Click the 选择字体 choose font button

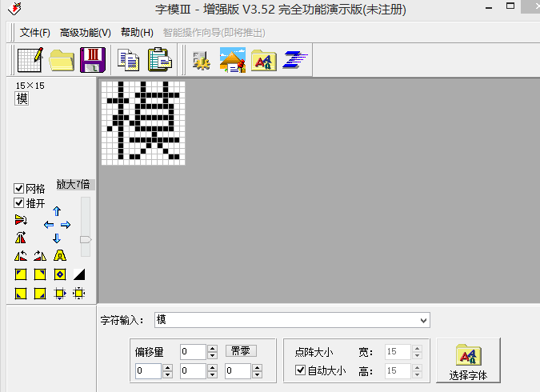[x=468, y=361]
